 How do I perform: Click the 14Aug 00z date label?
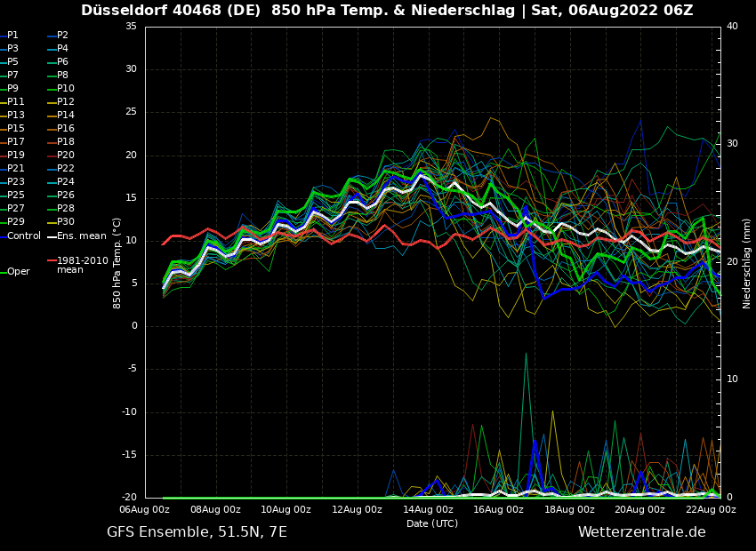[x=428, y=510]
